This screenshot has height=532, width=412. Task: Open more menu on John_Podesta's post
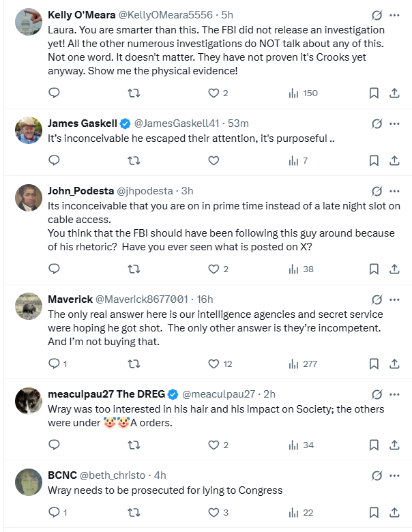click(x=394, y=191)
